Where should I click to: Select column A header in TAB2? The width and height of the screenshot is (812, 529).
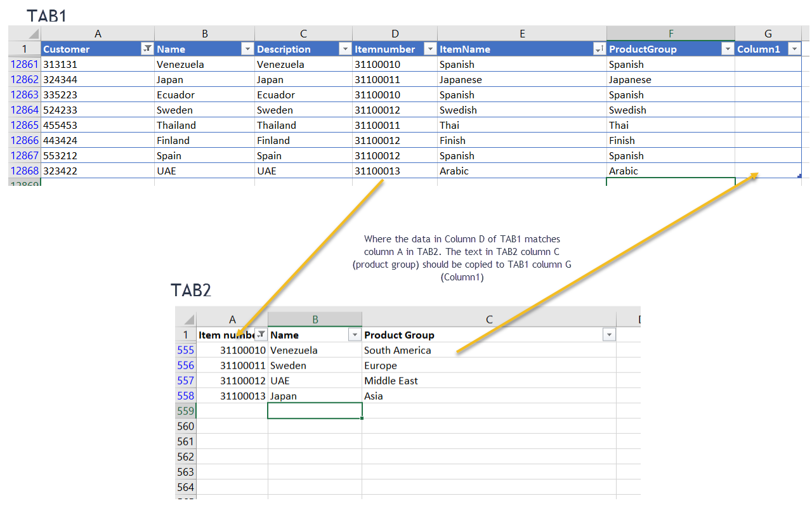point(232,320)
